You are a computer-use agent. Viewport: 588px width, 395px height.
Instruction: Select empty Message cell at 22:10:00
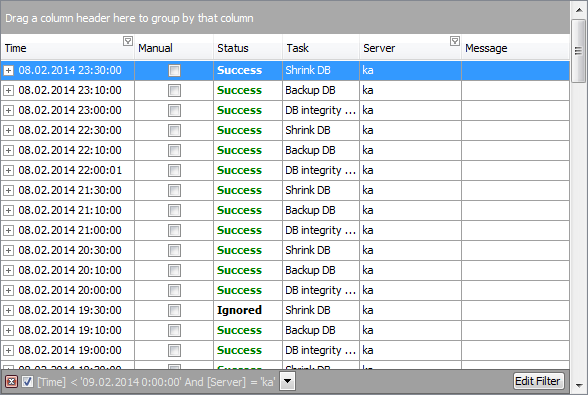(515, 150)
